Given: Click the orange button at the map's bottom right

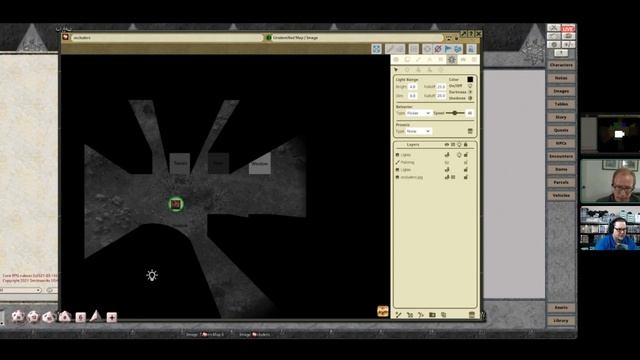Looking at the screenshot, I should (x=382, y=311).
